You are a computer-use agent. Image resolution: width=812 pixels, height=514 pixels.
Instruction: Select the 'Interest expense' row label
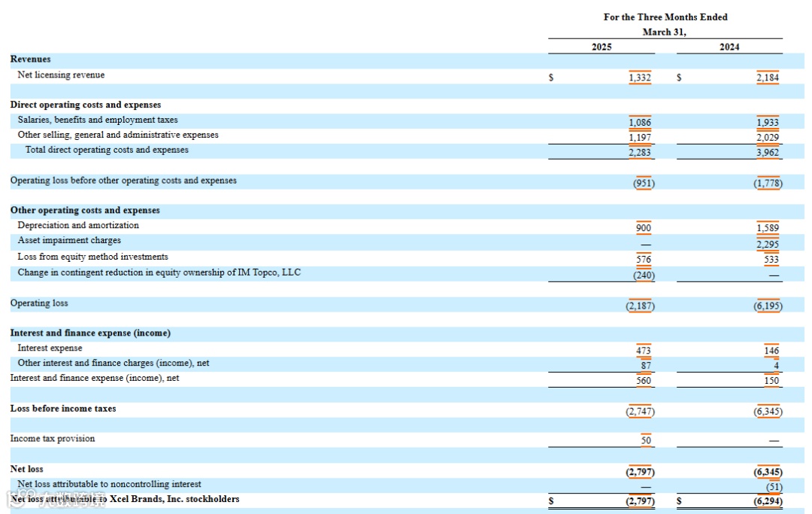(x=50, y=348)
